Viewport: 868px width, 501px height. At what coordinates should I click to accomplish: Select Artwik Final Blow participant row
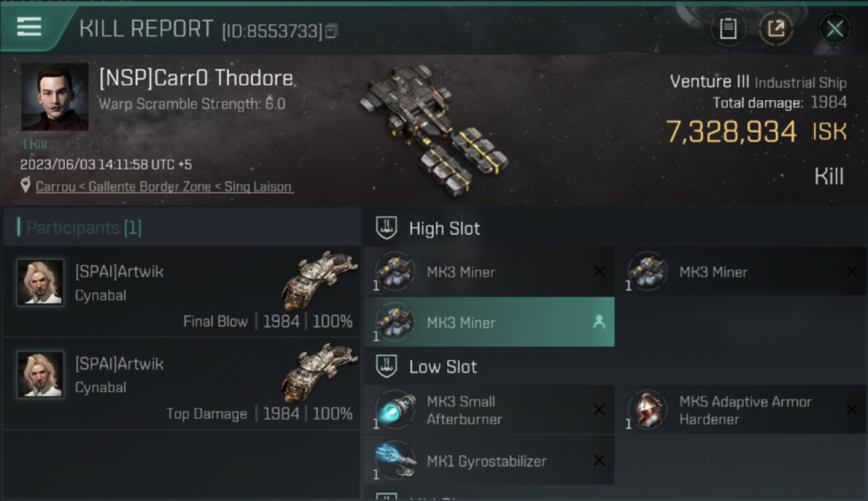[x=182, y=291]
